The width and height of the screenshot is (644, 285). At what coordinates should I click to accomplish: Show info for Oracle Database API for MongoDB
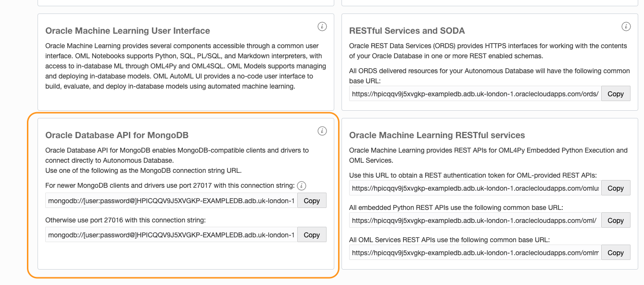click(x=322, y=131)
